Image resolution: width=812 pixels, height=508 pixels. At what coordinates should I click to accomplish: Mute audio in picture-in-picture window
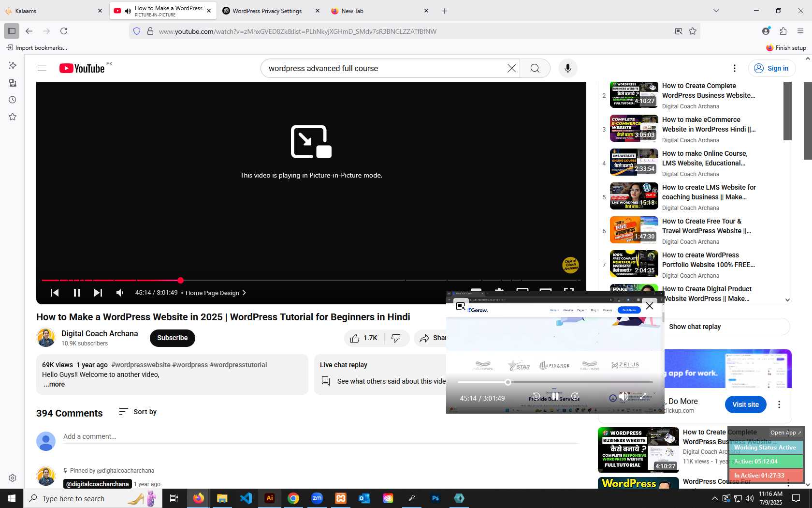click(623, 396)
